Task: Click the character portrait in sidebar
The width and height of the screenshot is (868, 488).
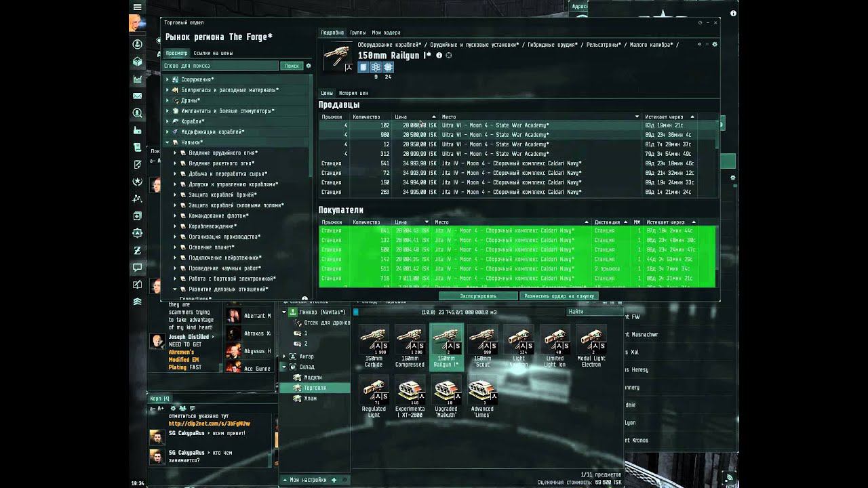Action: tap(138, 24)
